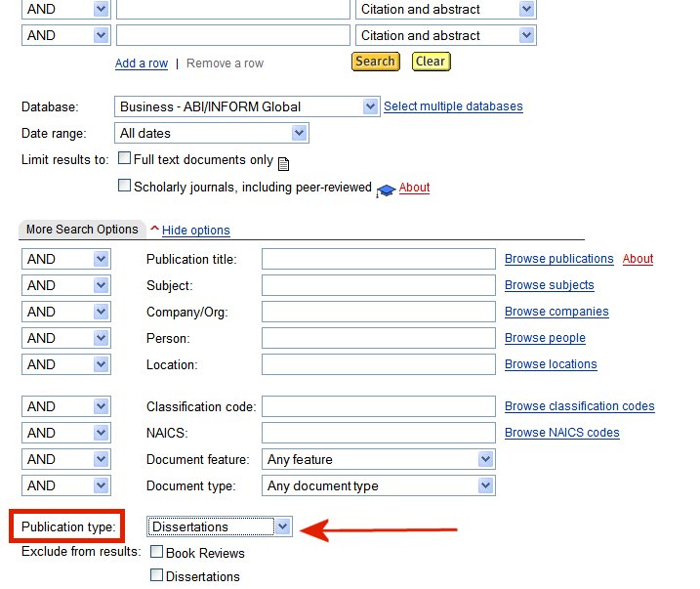Expand the Date range dropdown
The width and height of the screenshot is (700, 589).
pyautogui.click(x=299, y=133)
